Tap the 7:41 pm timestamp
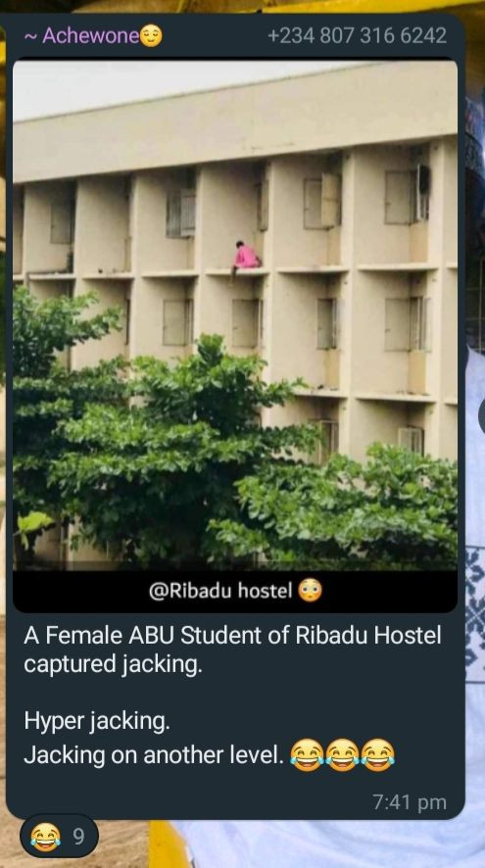Viewport: 485px width, 868px height. pyautogui.click(x=410, y=802)
